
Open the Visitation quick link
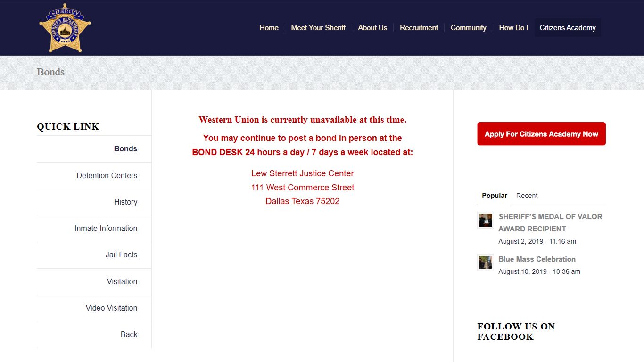click(94, 281)
